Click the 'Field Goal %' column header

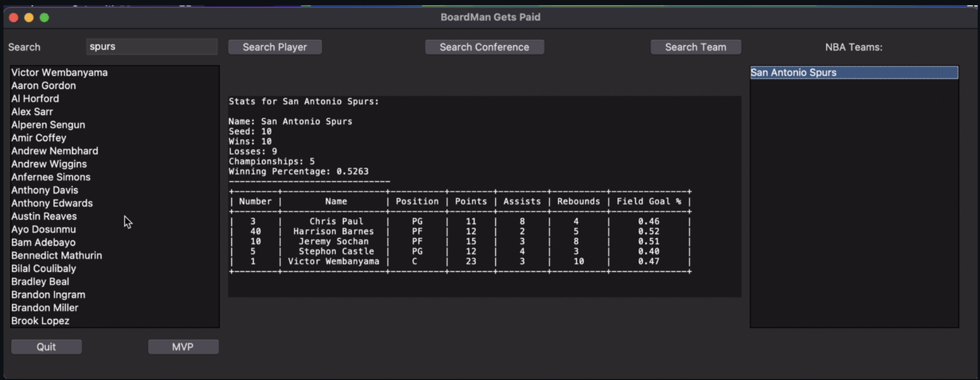[649, 202]
